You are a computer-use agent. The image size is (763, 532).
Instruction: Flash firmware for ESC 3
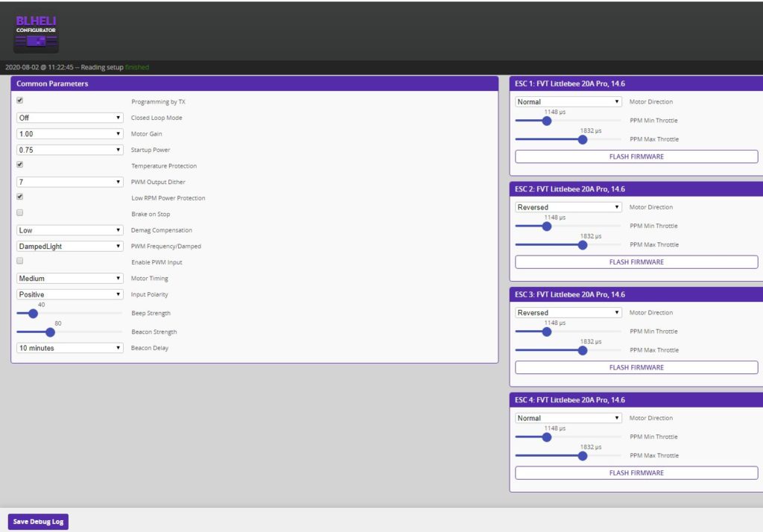(x=636, y=367)
